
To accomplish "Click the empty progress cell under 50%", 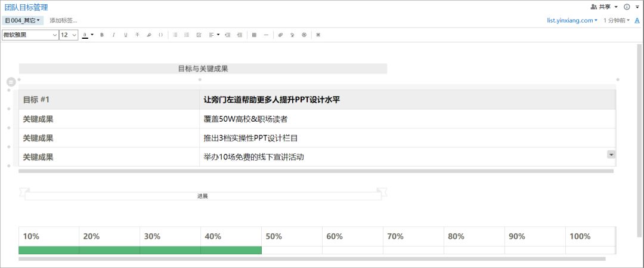I will coord(292,250).
